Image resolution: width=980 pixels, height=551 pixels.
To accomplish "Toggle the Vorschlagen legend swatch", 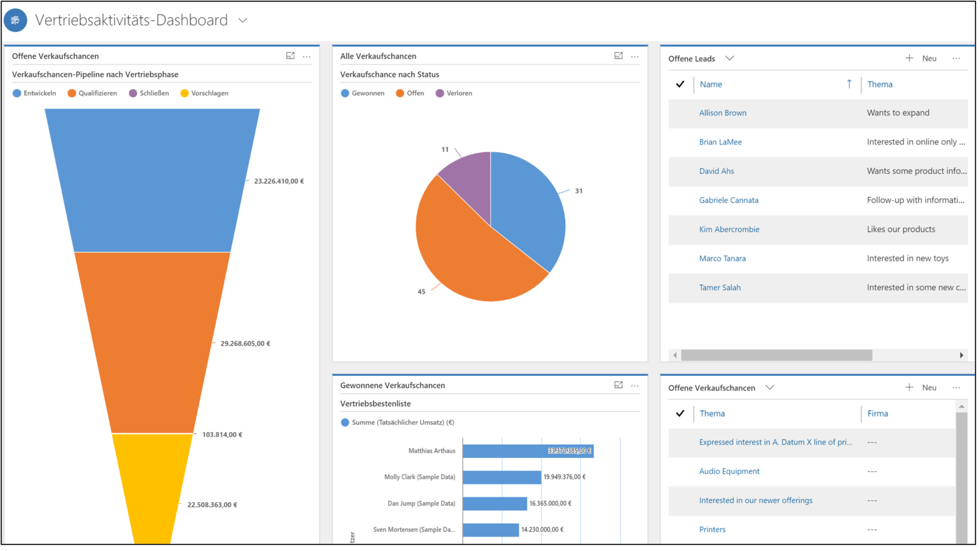I will [184, 93].
